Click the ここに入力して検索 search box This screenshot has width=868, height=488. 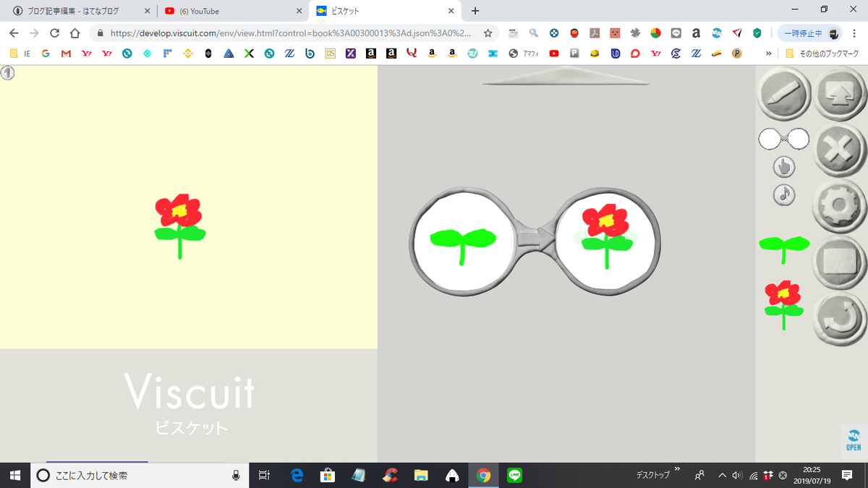tap(139, 475)
